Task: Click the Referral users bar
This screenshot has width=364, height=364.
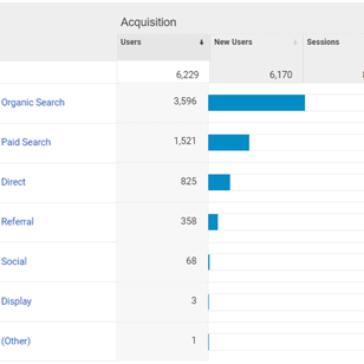Action: (213, 222)
